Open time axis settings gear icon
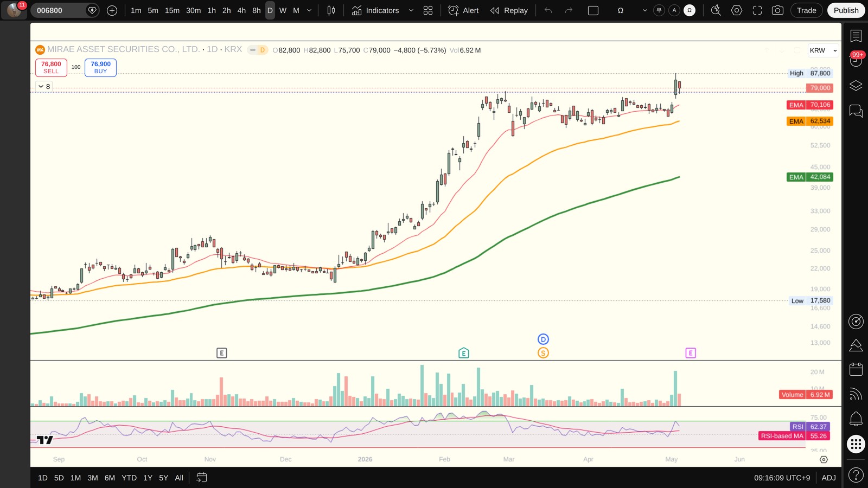 [x=824, y=459]
